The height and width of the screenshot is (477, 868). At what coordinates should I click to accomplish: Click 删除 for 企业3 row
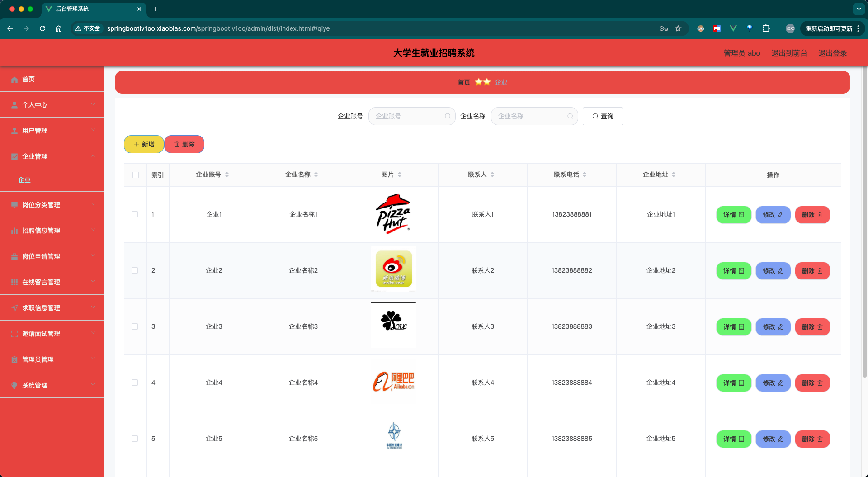coord(812,327)
